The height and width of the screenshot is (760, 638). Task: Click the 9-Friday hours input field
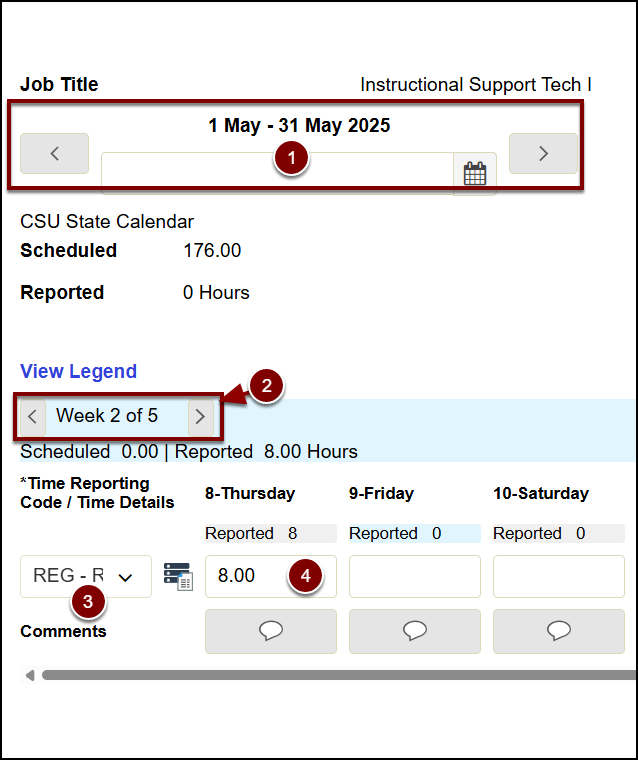click(415, 576)
